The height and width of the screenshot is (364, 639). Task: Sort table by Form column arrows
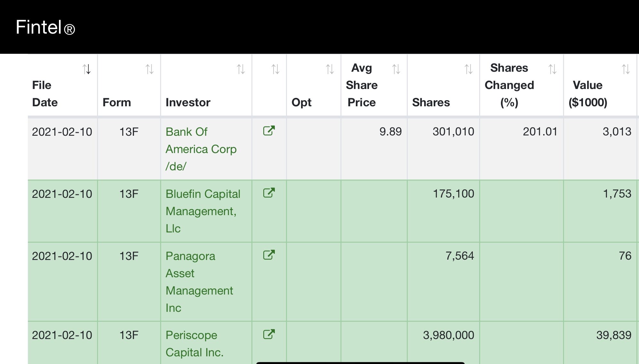coord(150,69)
